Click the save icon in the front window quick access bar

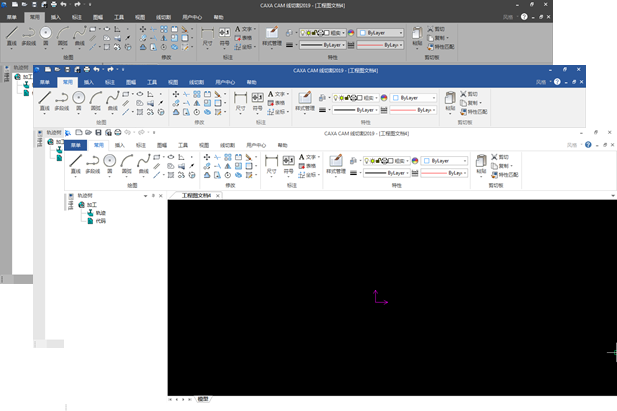click(x=98, y=132)
